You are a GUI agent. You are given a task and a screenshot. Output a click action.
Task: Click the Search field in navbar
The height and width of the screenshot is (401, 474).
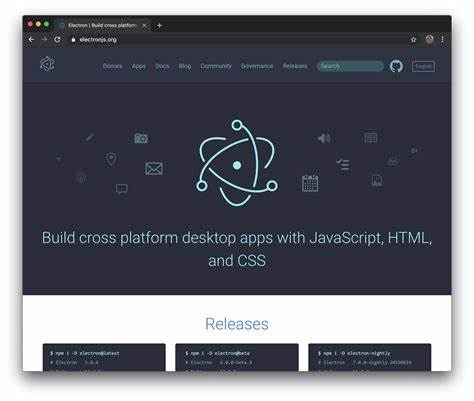pos(350,66)
